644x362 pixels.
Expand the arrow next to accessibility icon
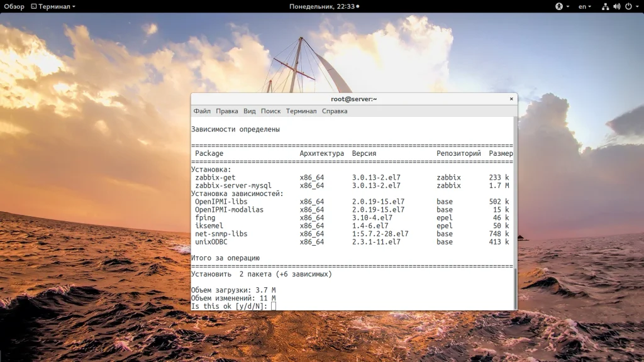point(567,6)
